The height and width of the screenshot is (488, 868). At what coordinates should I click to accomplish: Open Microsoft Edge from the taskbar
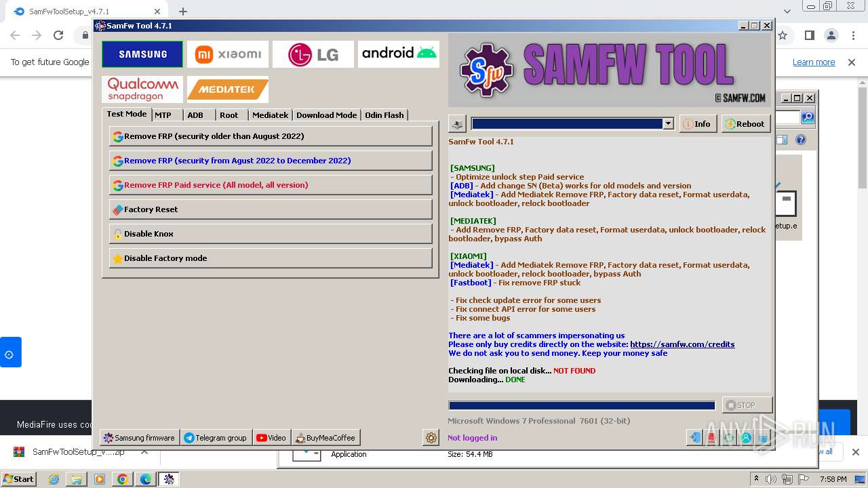146,479
